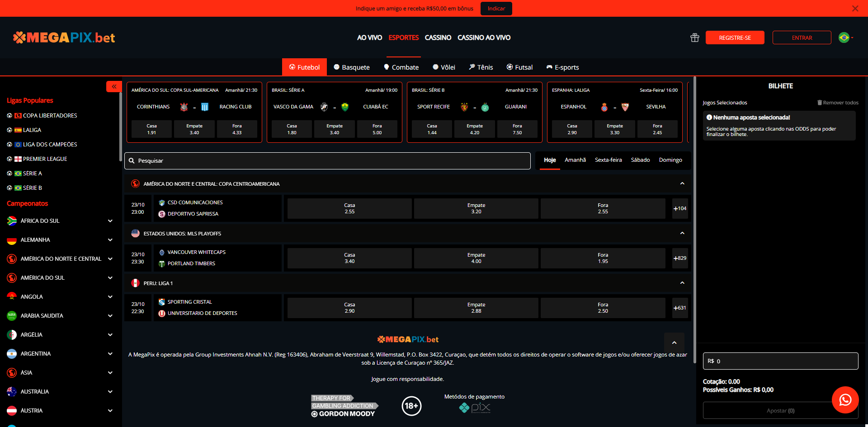
Task: Open the CASSINO section
Action: [x=438, y=38]
